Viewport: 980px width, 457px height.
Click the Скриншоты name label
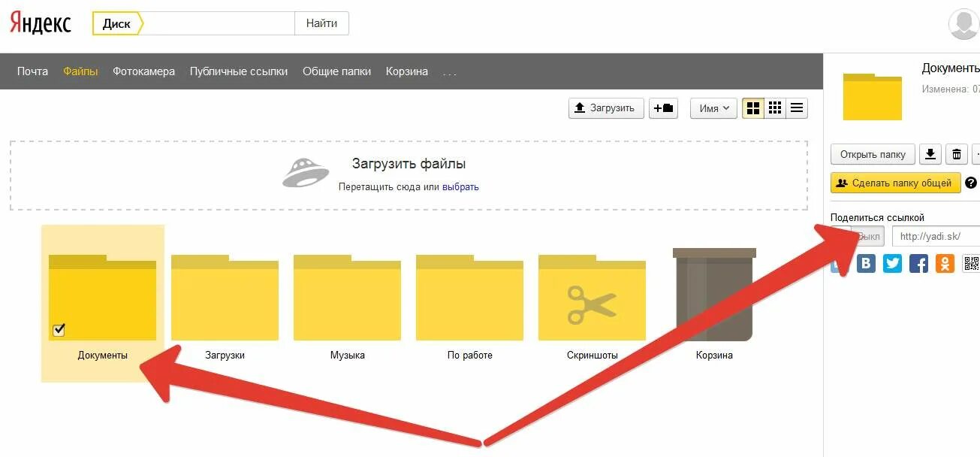(593, 355)
